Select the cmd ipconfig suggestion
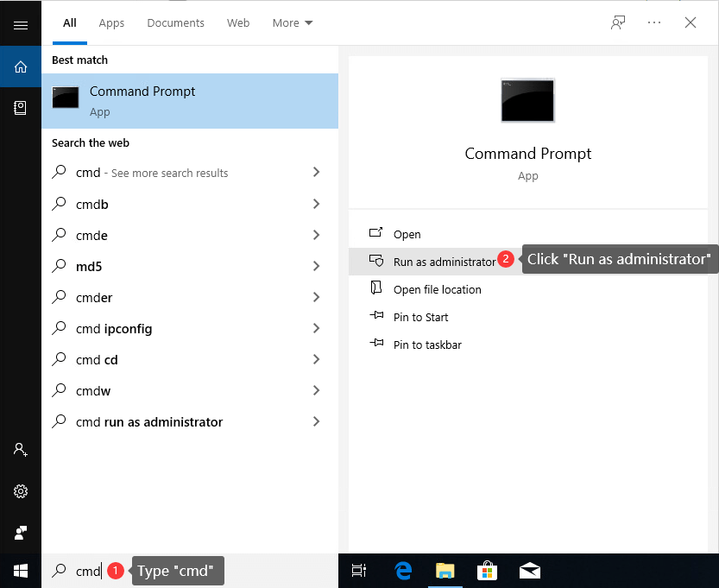The image size is (719, 588). tap(190, 329)
